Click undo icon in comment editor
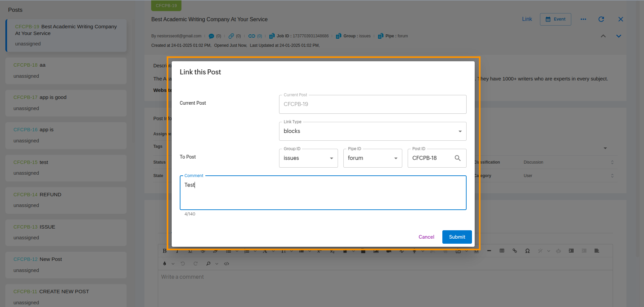Screen dimensions: 644x307 coord(183,264)
